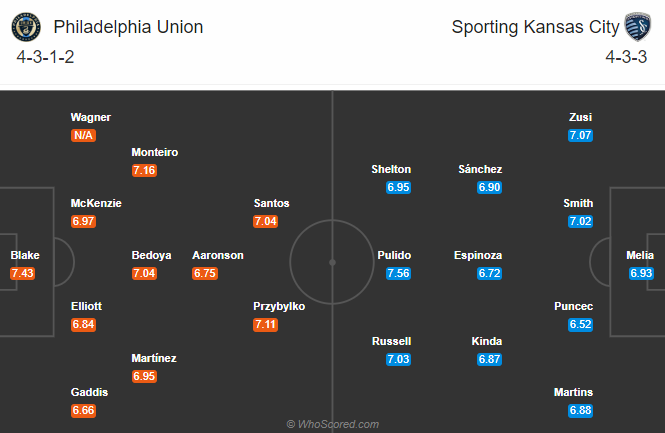
Task: Click the Sporting Kansas City crest logo
Action: 637,27
